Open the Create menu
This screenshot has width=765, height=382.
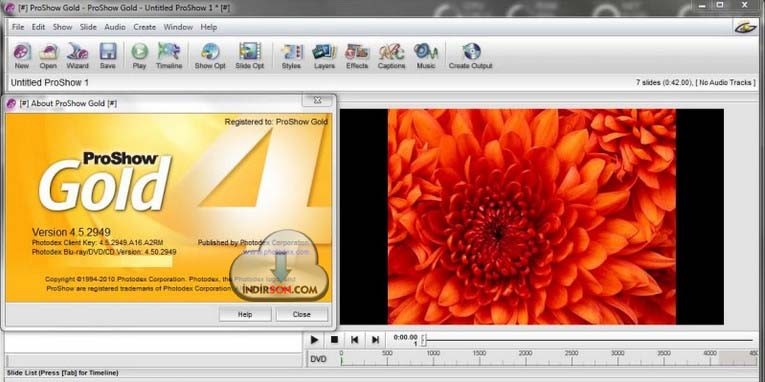[x=145, y=27]
